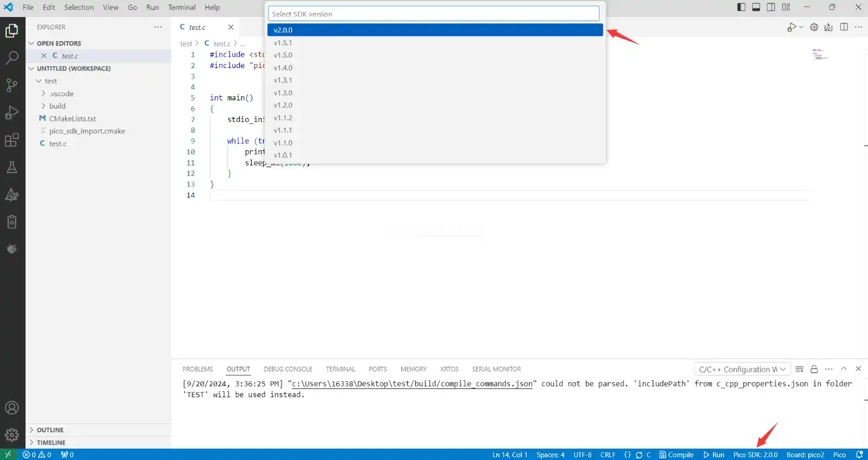Open the Manage gear icon
The image size is (868, 460).
pos(12,435)
